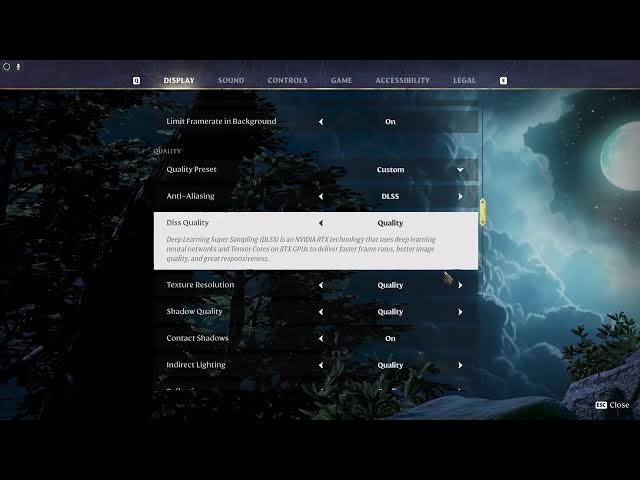Image resolution: width=640 pixels, height=480 pixels.
Task: Increase Shadow Quality with right arrow
Action: pos(460,312)
